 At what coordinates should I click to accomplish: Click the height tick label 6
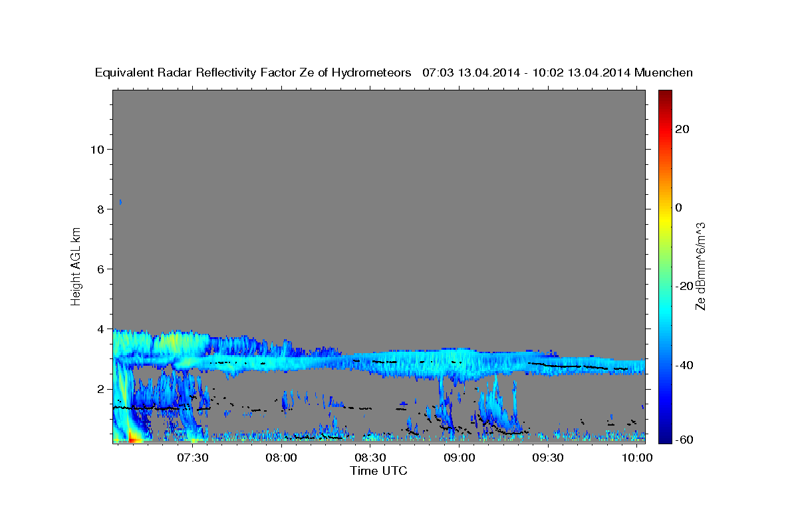102,269
